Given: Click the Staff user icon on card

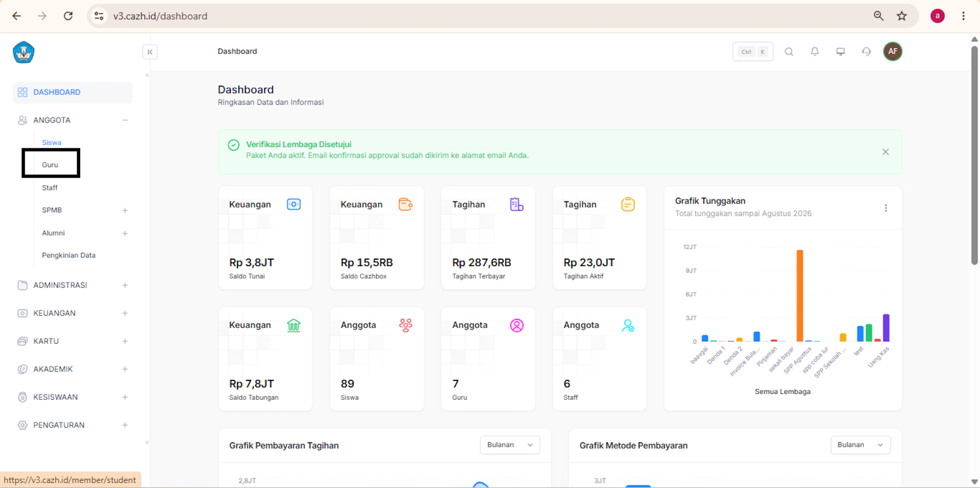Looking at the screenshot, I should 628,325.
